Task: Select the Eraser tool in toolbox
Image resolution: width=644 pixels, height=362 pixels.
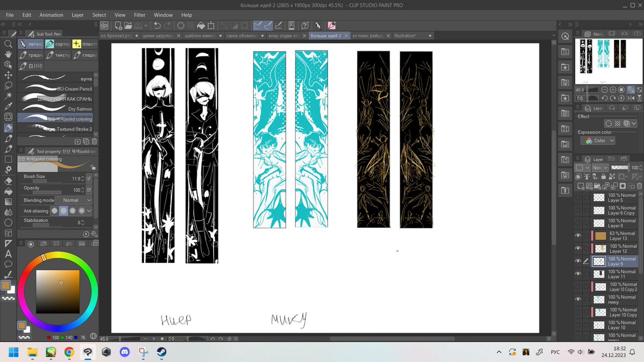Action: click(8, 180)
